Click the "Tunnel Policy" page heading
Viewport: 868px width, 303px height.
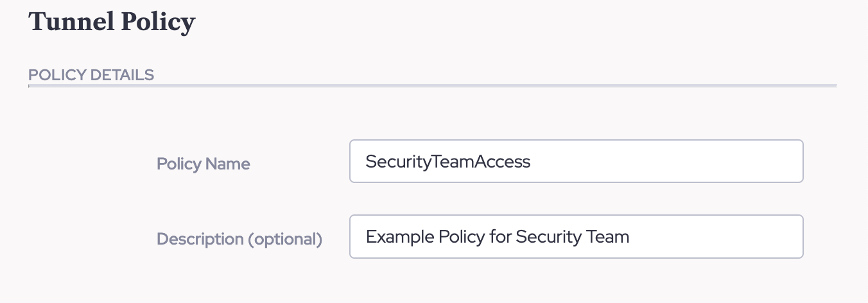[x=112, y=22]
